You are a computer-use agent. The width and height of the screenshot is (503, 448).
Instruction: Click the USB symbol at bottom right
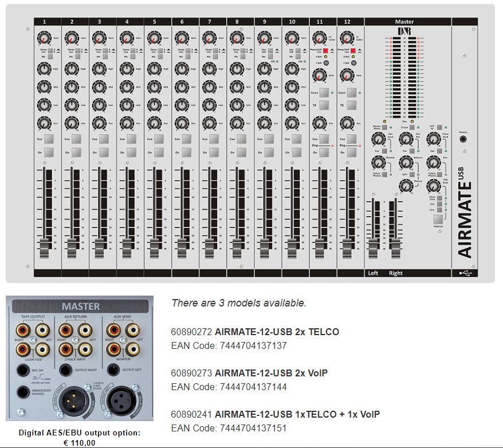(x=464, y=273)
